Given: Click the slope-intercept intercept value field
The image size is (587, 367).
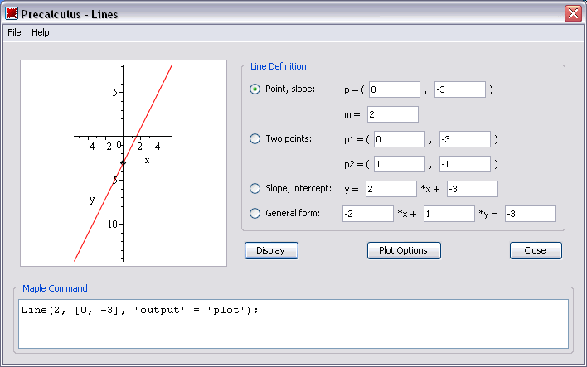Looking at the screenshot, I should [x=472, y=189].
